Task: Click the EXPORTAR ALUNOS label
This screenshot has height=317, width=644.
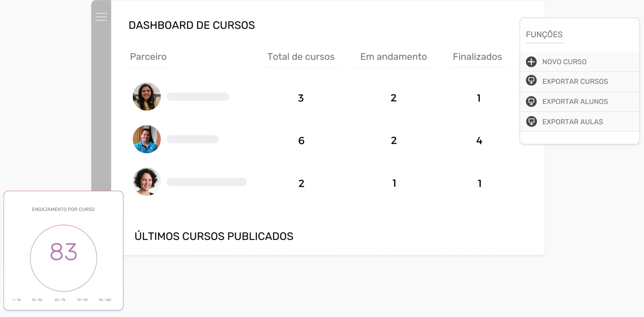Action: point(575,102)
